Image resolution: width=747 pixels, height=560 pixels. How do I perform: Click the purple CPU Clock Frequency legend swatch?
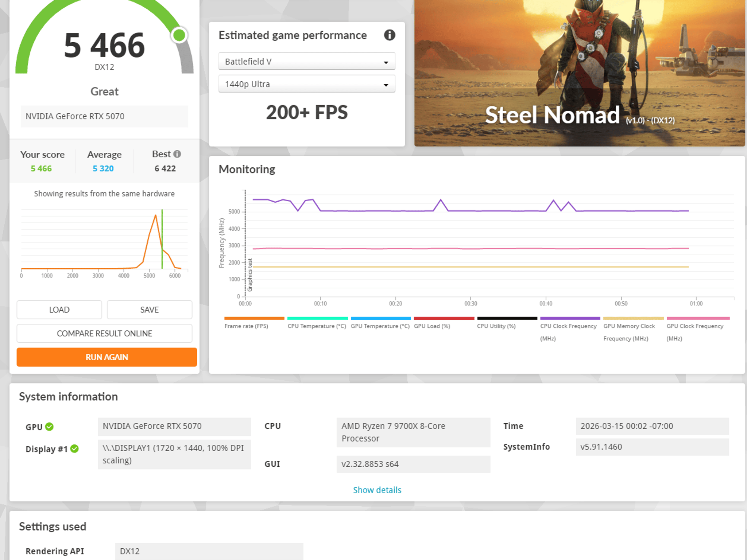570,318
